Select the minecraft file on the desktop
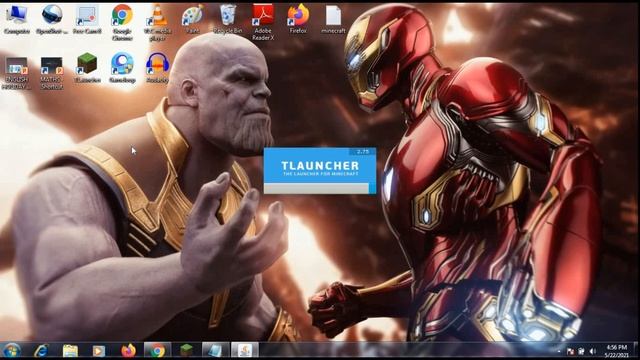The image size is (640, 360). [333, 20]
